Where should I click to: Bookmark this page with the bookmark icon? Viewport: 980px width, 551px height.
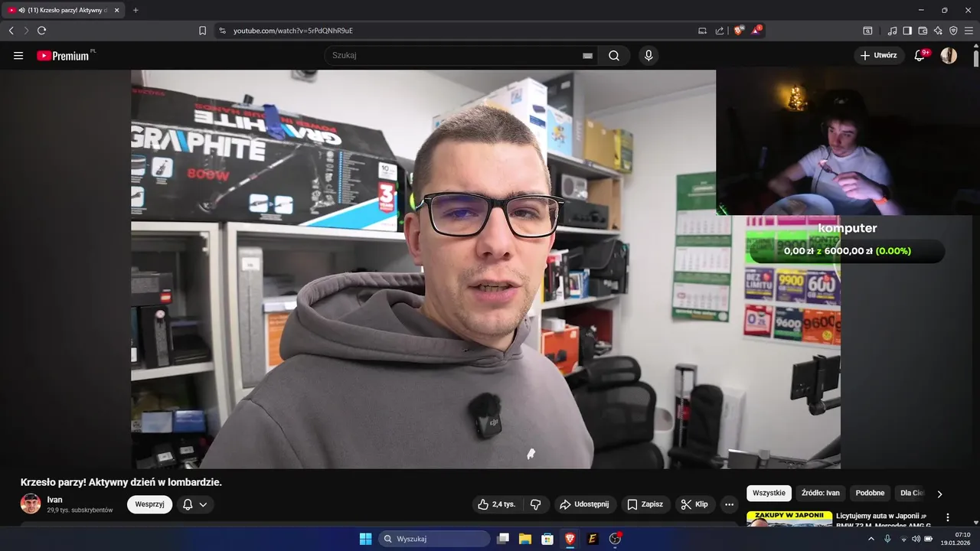click(x=202, y=31)
